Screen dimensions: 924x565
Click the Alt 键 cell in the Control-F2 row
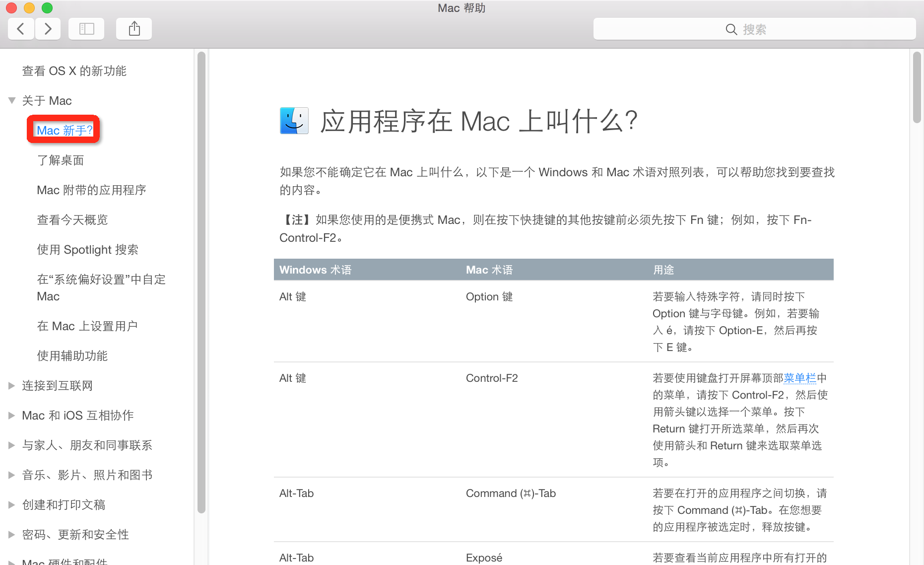click(293, 378)
